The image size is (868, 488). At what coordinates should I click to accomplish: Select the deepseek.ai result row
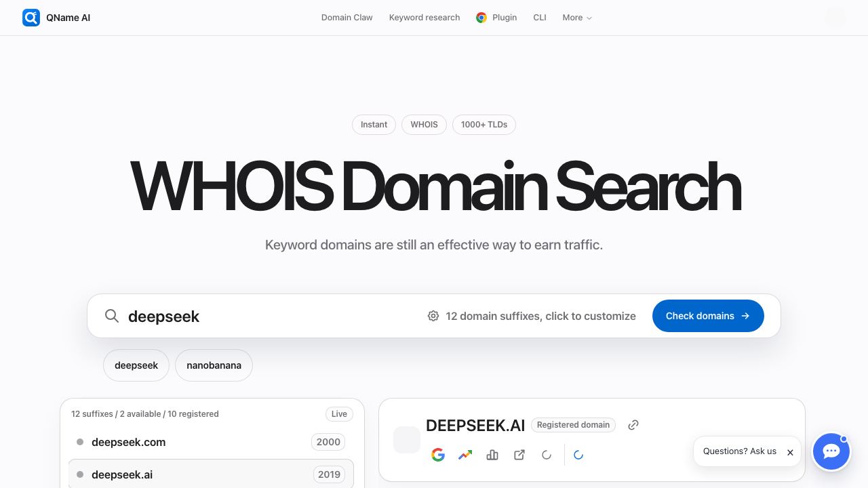coord(211,474)
